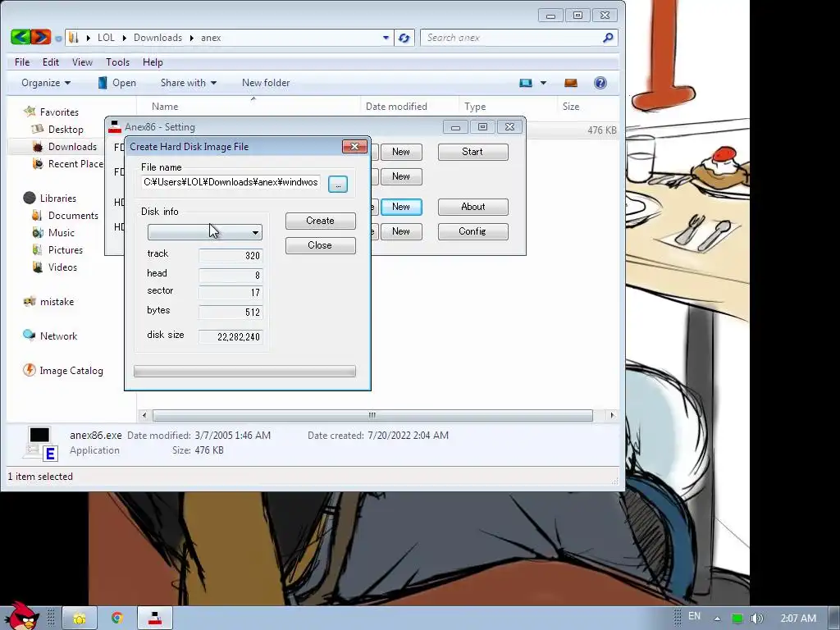Viewport: 840px width, 630px height.
Task: Click the anex86.exe icon in details pane
Action: tap(41, 444)
